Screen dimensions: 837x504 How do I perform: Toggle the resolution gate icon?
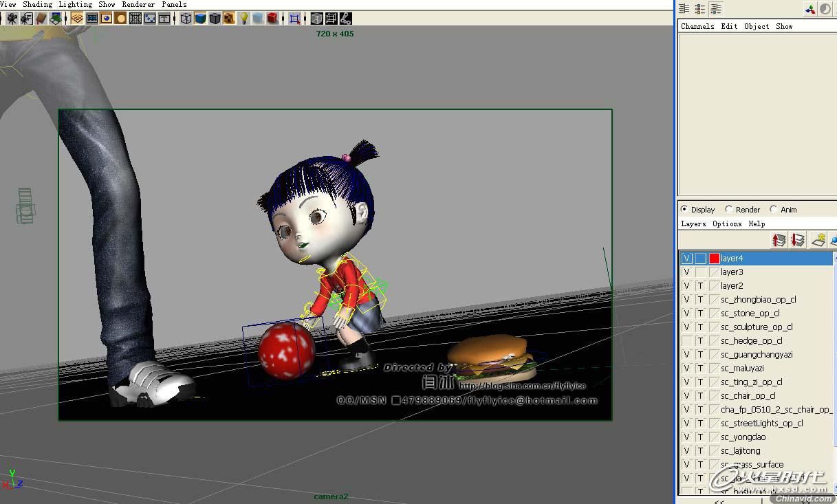click(x=106, y=19)
